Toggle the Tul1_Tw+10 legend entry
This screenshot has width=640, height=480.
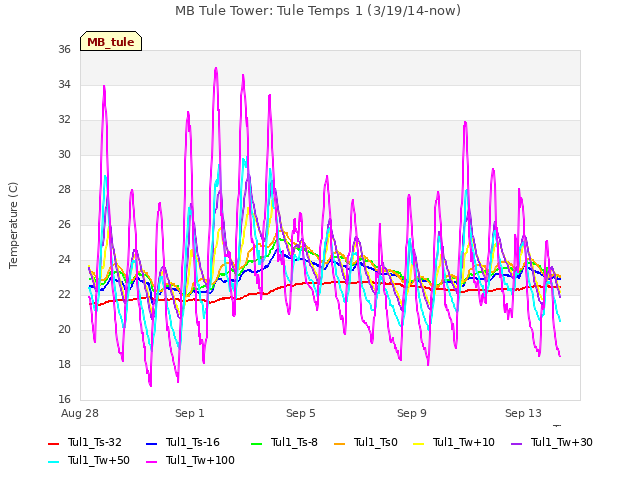coord(454,442)
